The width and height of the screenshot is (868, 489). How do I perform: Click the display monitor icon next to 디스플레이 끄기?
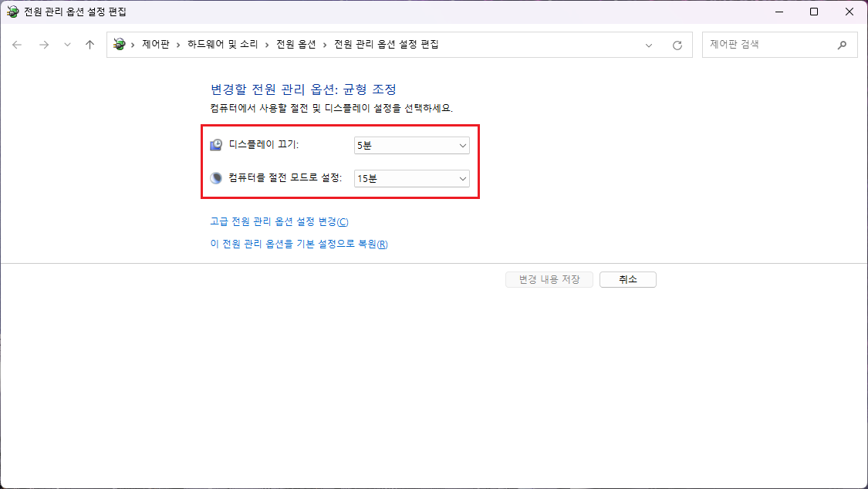coord(215,144)
